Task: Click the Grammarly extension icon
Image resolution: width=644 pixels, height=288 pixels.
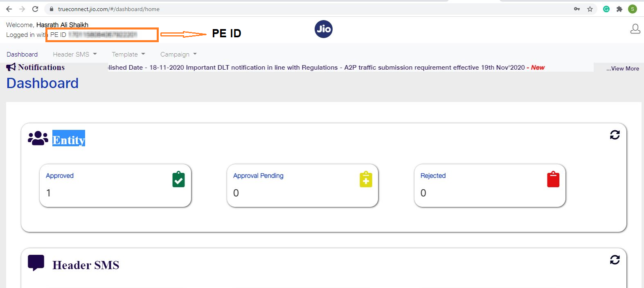Action: 606,9
